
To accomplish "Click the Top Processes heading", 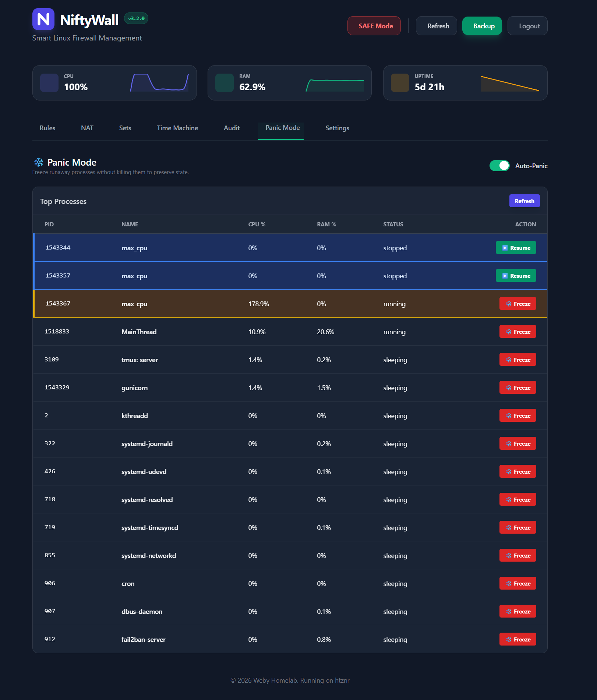I will coord(63,201).
